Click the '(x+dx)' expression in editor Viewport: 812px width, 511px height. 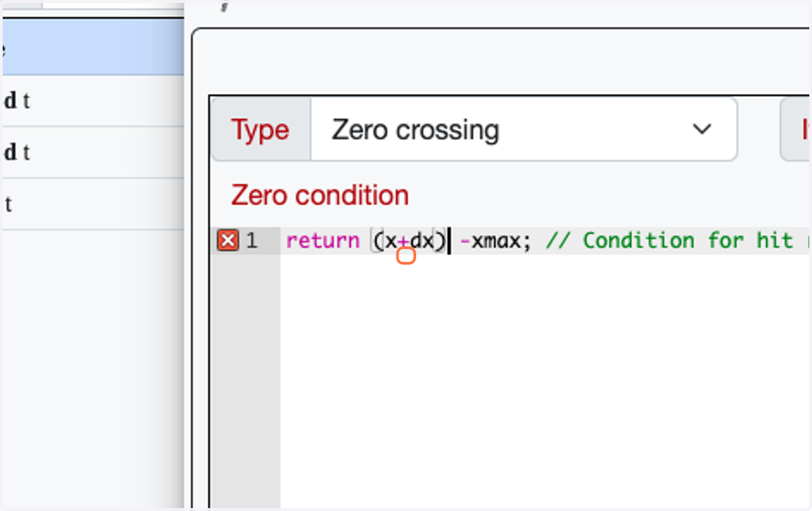click(409, 240)
